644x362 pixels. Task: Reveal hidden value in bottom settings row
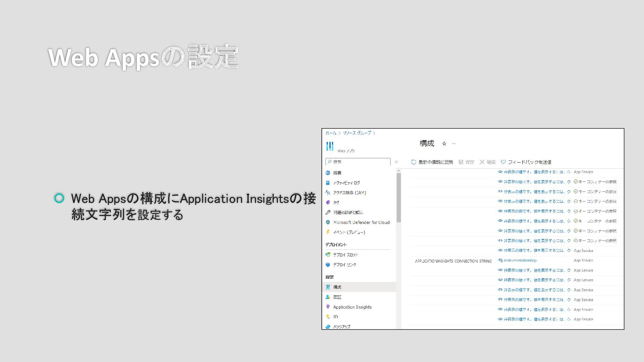pyautogui.click(x=500, y=319)
